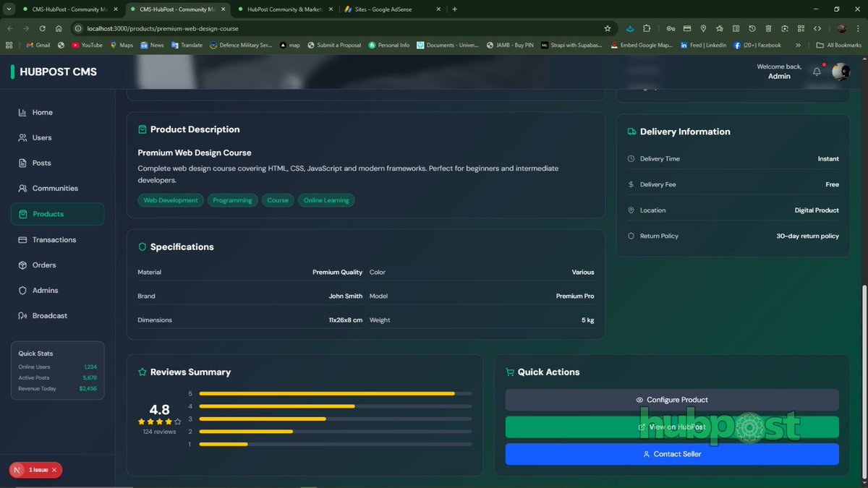Click the Delivery Time clock icon
868x488 pixels.
[631, 158]
